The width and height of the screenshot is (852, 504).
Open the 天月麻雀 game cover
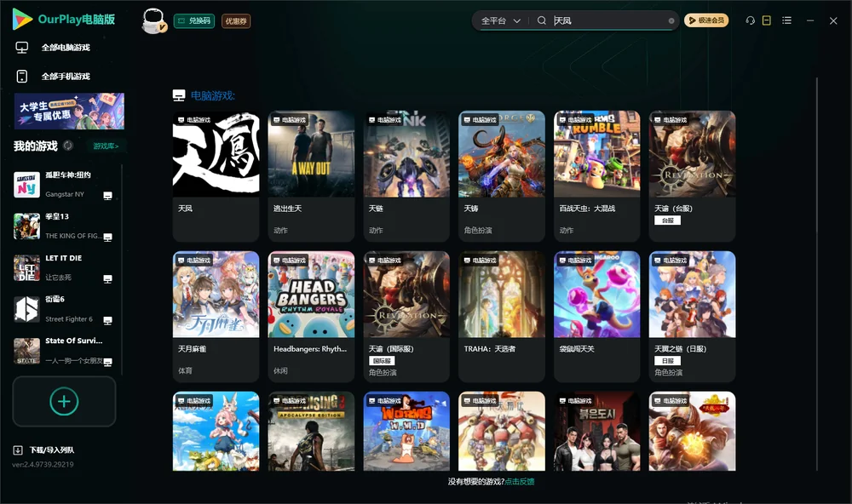[216, 295]
